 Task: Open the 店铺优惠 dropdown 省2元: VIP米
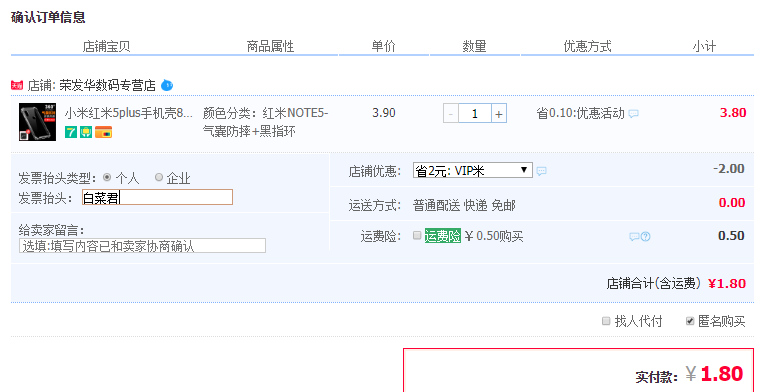pos(473,170)
